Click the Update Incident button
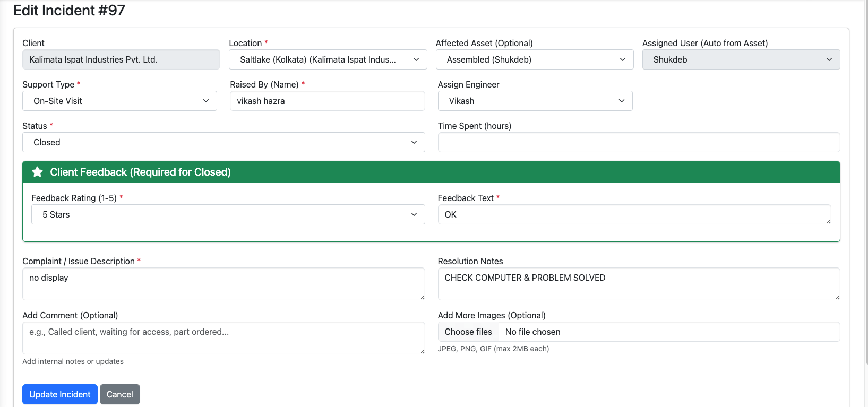The image size is (868, 407). pyautogui.click(x=60, y=394)
